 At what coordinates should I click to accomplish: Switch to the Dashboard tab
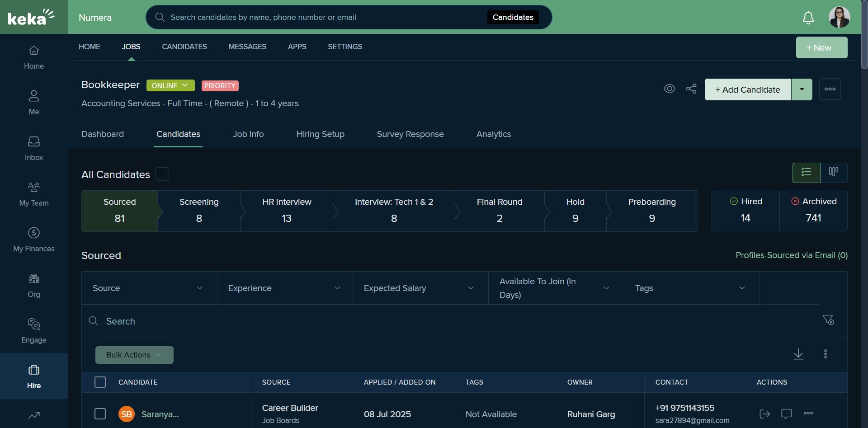[103, 134]
